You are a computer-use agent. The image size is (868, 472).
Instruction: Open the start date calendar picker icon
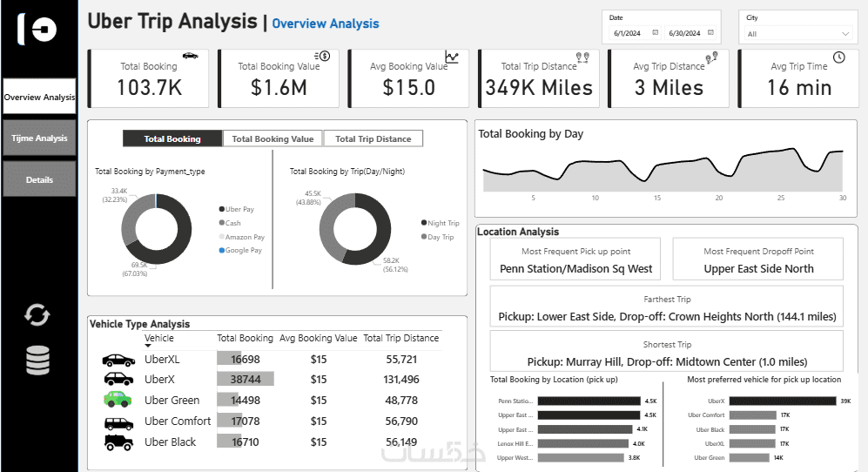point(656,33)
